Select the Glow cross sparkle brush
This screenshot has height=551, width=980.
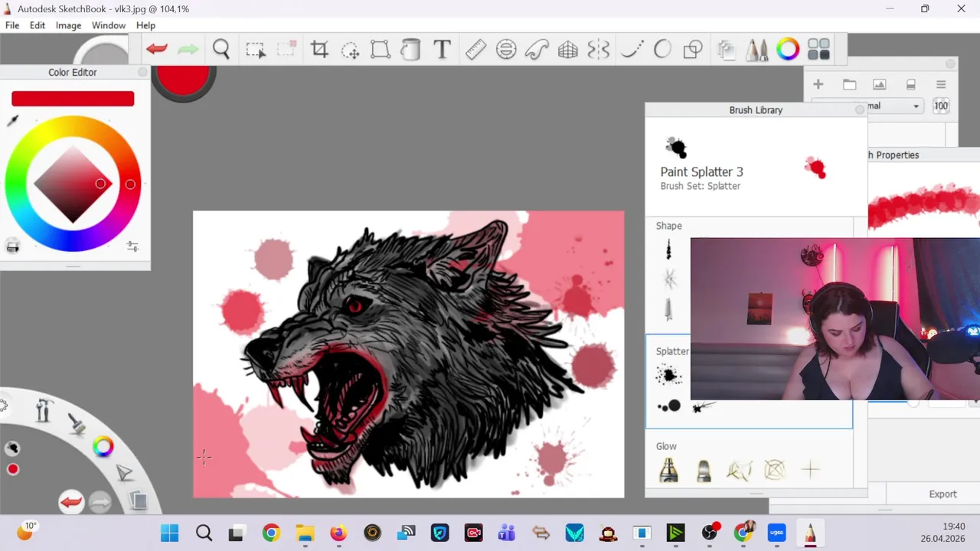point(810,470)
